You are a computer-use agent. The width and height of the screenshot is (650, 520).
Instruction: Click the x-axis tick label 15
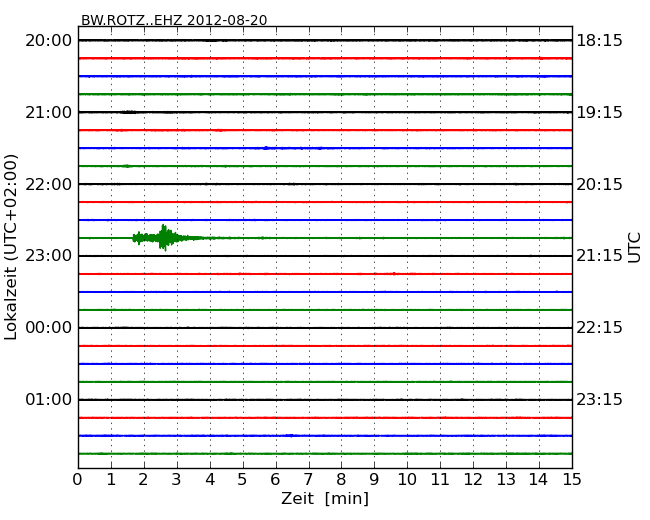572,479
